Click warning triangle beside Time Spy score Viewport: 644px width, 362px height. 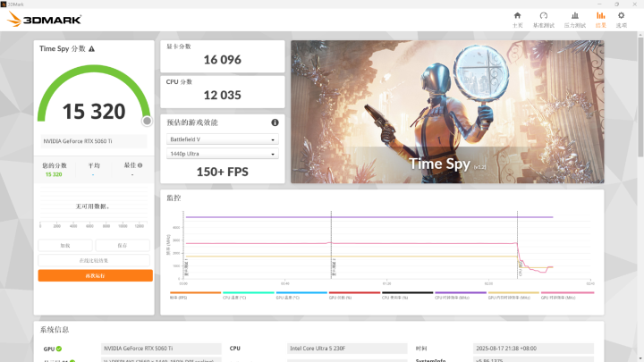(x=91, y=49)
